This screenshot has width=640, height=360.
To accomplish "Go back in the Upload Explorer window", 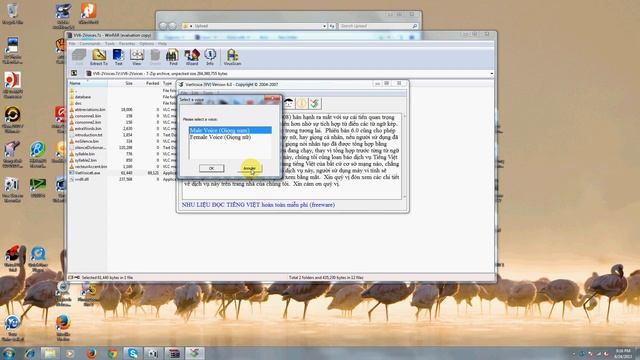I will 163,26.
